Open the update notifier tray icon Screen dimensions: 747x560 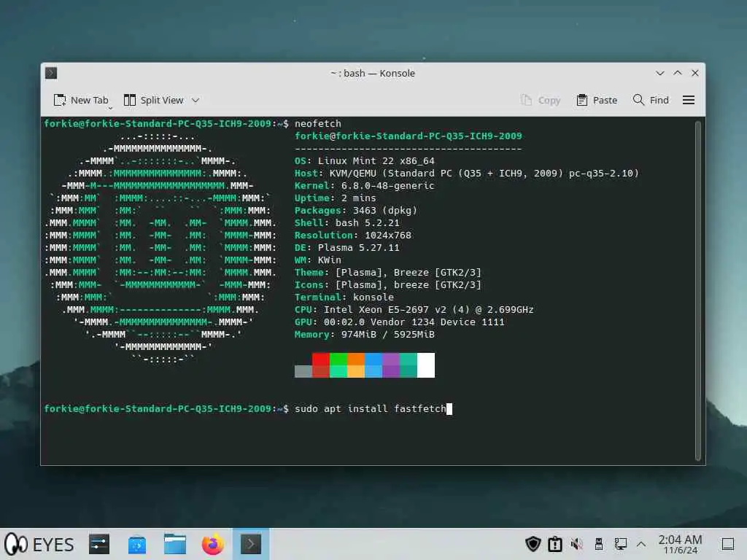click(x=555, y=544)
